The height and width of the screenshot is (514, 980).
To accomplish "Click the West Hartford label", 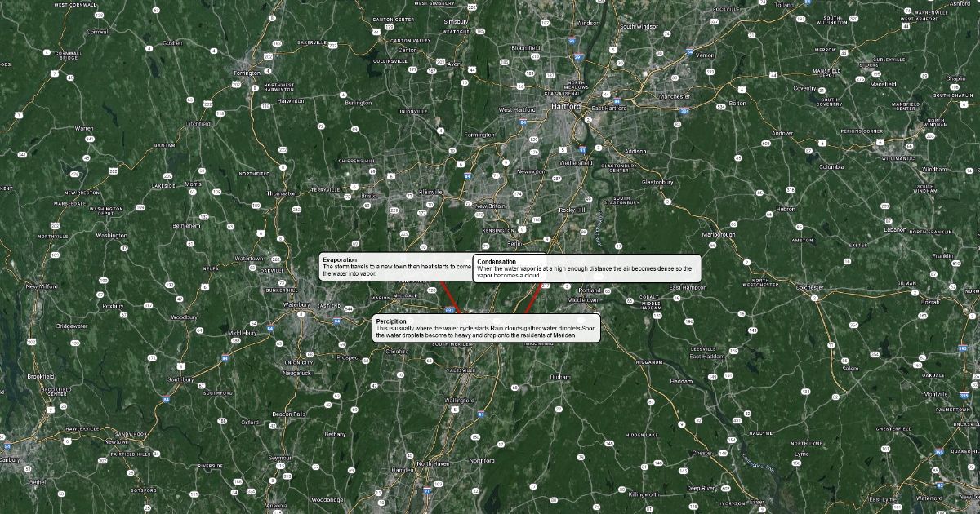I will [517, 109].
